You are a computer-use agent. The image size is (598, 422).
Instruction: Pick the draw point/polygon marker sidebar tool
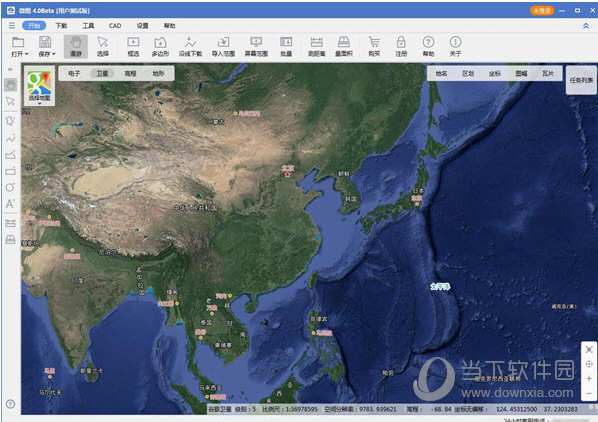click(10, 121)
